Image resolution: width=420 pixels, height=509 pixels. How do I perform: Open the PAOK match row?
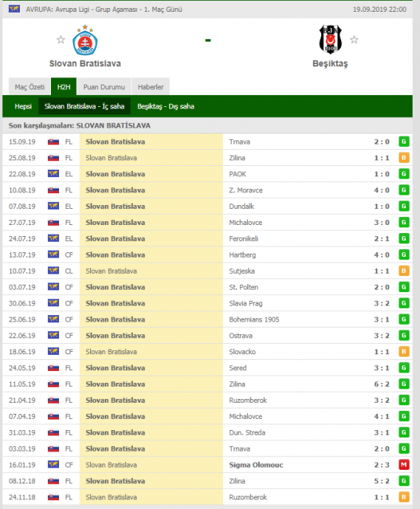(x=207, y=174)
